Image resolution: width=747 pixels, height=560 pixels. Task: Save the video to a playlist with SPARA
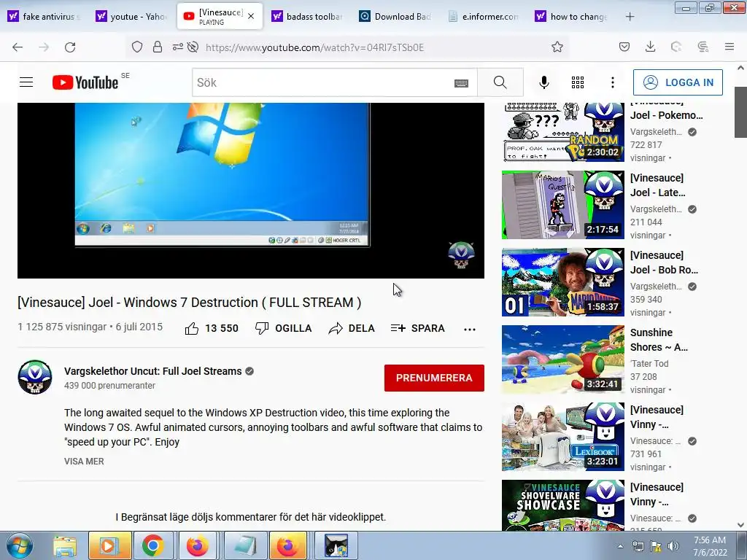click(x=418, y=328)
